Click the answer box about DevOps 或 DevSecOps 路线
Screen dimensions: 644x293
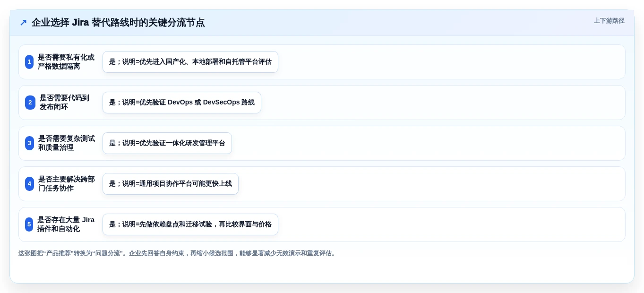point(182,103)
